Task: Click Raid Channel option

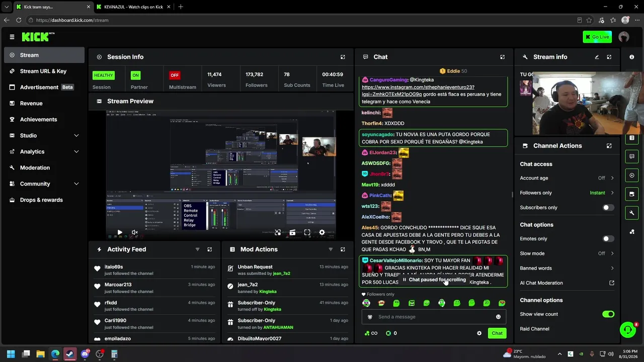Action: [534, 329]
